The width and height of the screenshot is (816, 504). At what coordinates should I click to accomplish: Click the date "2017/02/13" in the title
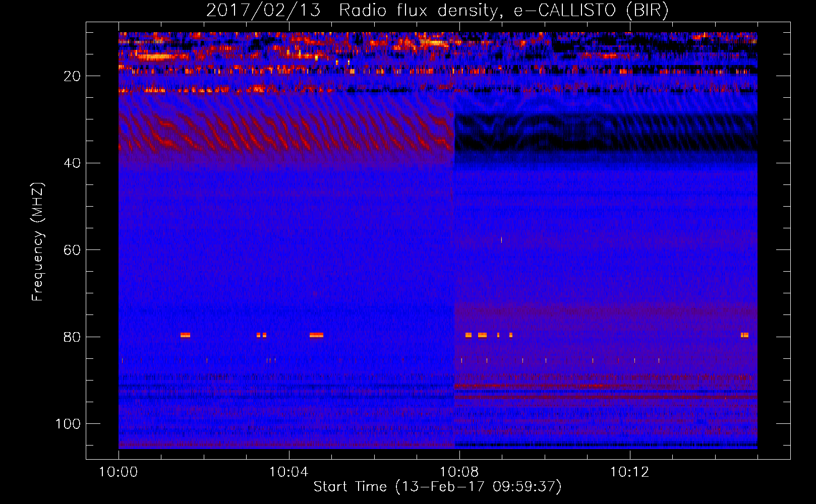263,10
